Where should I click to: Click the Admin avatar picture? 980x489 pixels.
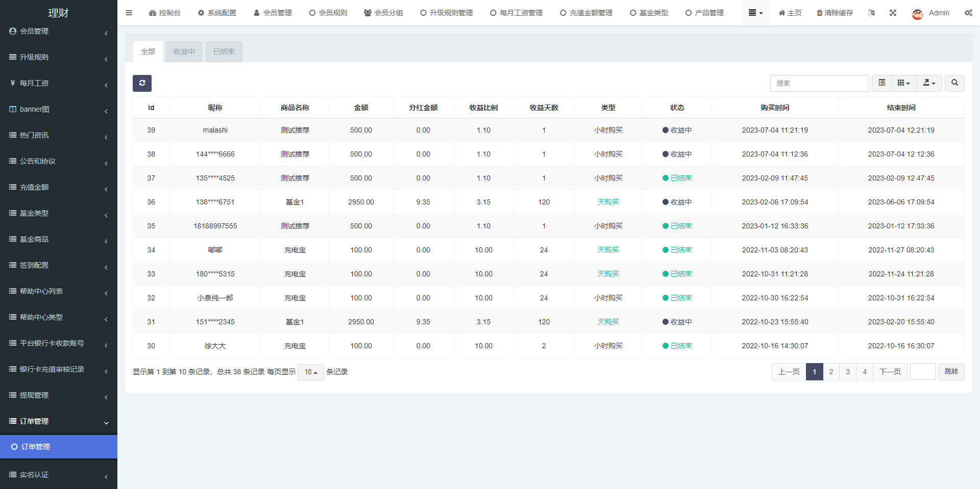[x=918, y=14]
